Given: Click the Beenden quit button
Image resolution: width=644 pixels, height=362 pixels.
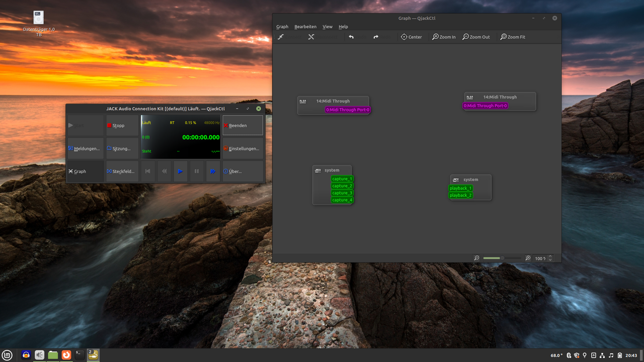Looking at the screenshot, I should point(243,126).
